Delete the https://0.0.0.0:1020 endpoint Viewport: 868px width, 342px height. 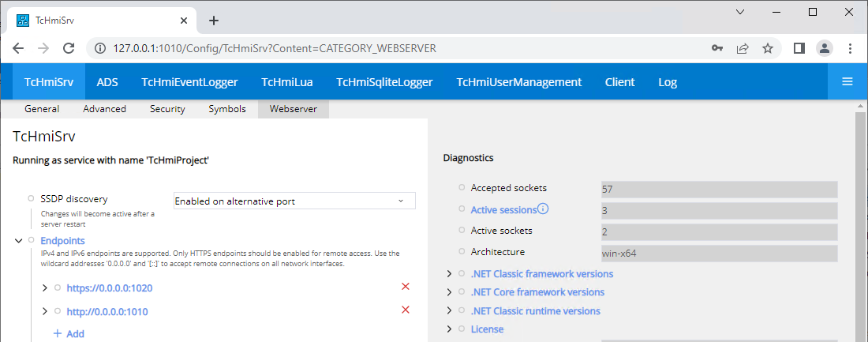coord(406,287)
